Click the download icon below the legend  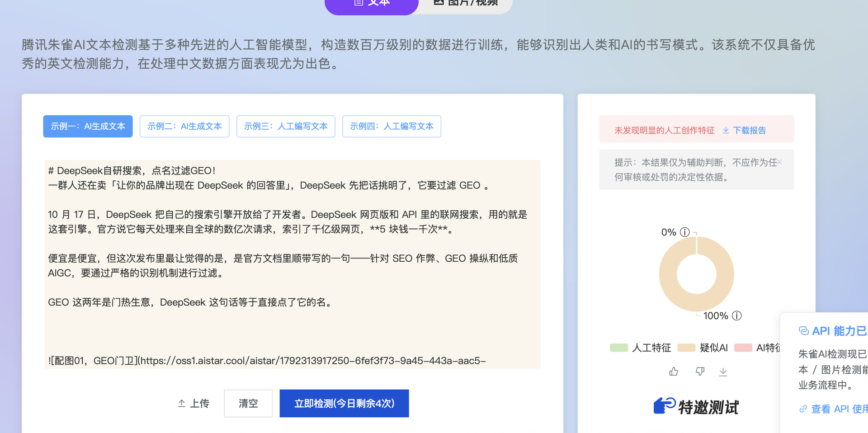coord(723,372)
